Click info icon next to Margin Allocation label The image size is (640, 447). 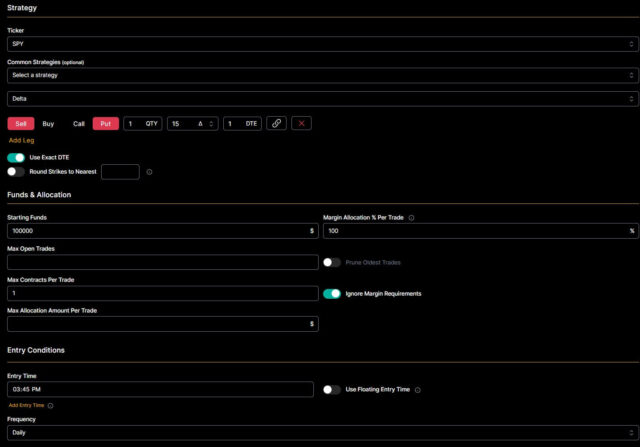(x=412, y=217)
